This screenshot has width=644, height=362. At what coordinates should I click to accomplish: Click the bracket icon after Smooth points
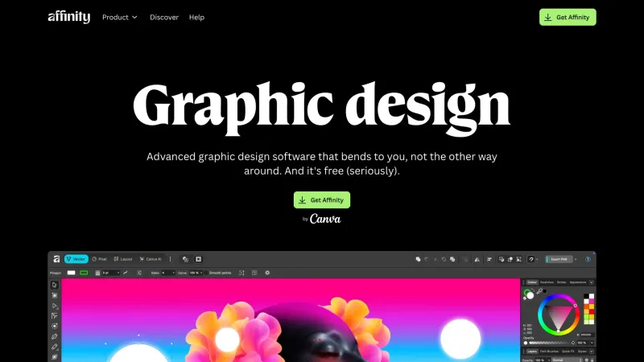(242, 273)
